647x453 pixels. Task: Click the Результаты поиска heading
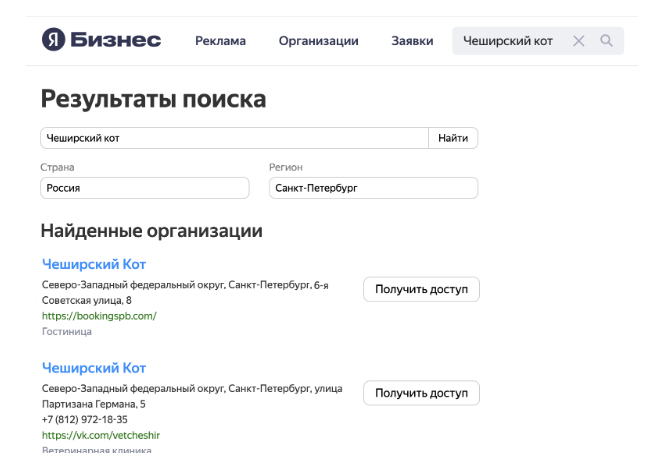(153, 99)
